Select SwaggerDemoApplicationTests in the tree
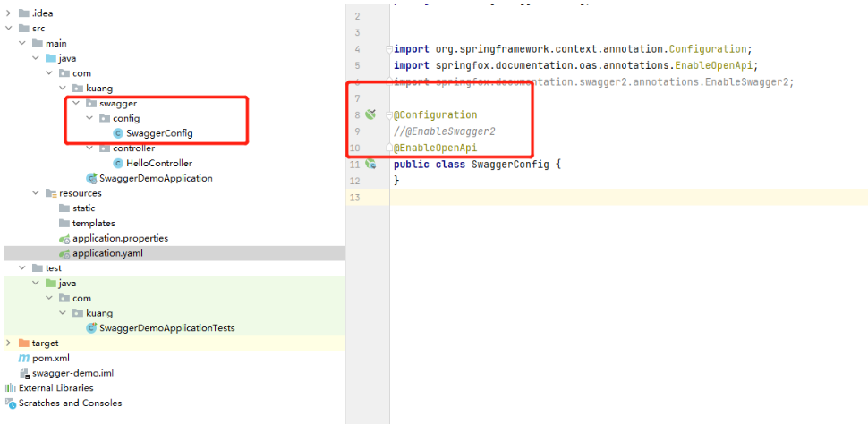This screenshot has height=424, width=868. tap(167, 328)
